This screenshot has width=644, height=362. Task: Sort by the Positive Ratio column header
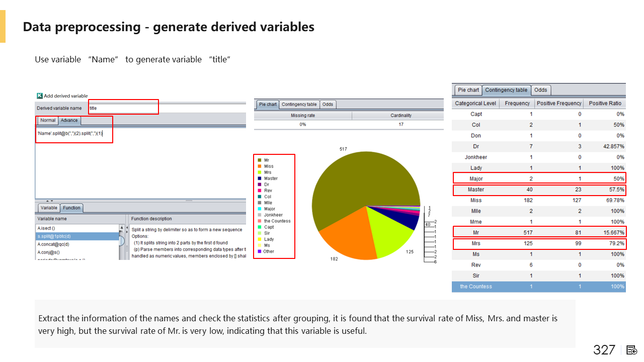[x=605, y=103]
